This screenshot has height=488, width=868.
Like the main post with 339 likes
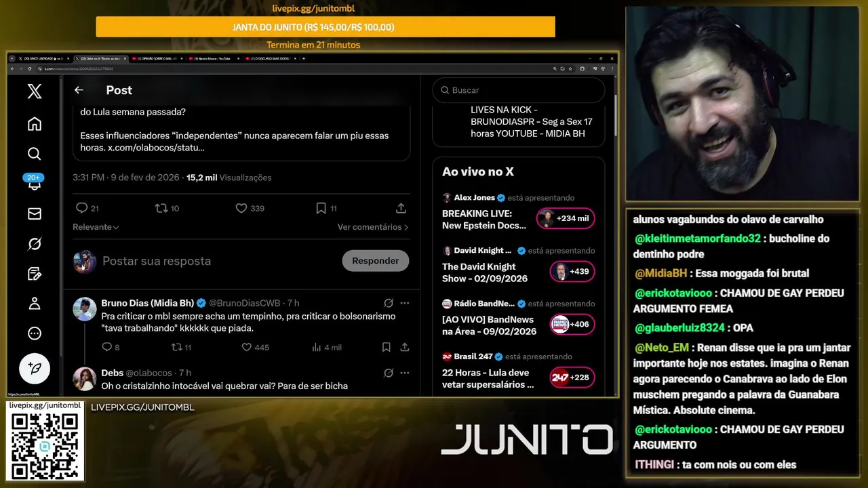[250, 208]
